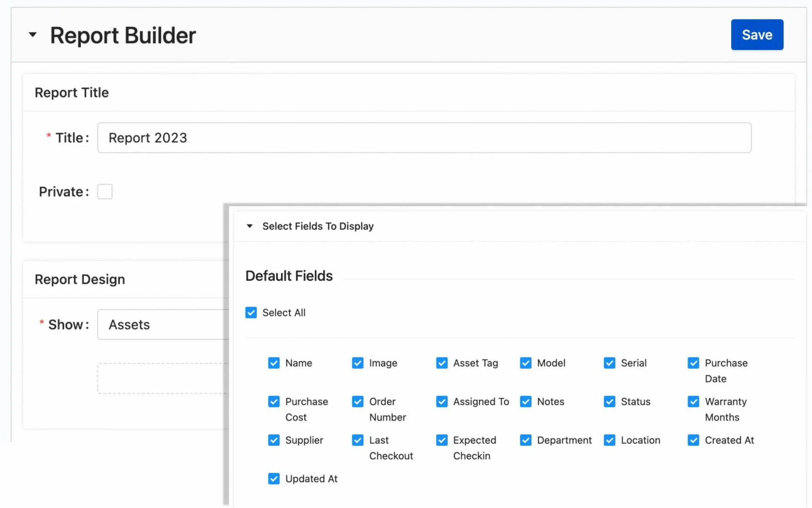
Task: Click the Select Fields To Display title
Action: [x=318, y=226]
